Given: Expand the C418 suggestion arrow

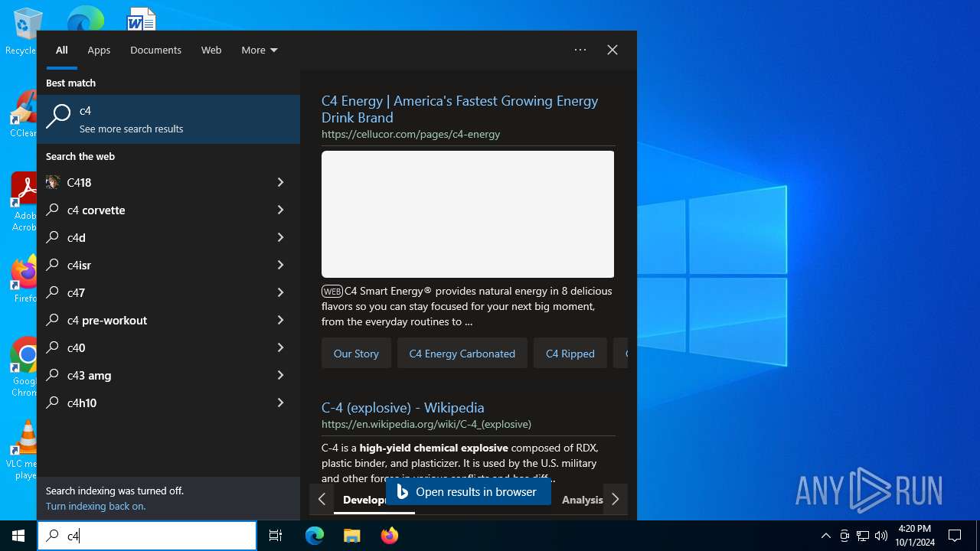Looking at the screenshot, I should [x=280, y=182].
